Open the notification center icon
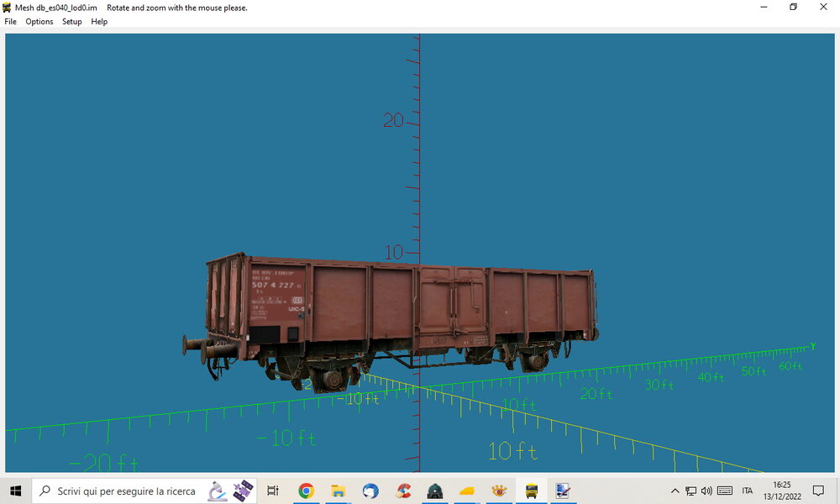Image resolution: width=840 pixels, height=504 pixels. (818, 491)
